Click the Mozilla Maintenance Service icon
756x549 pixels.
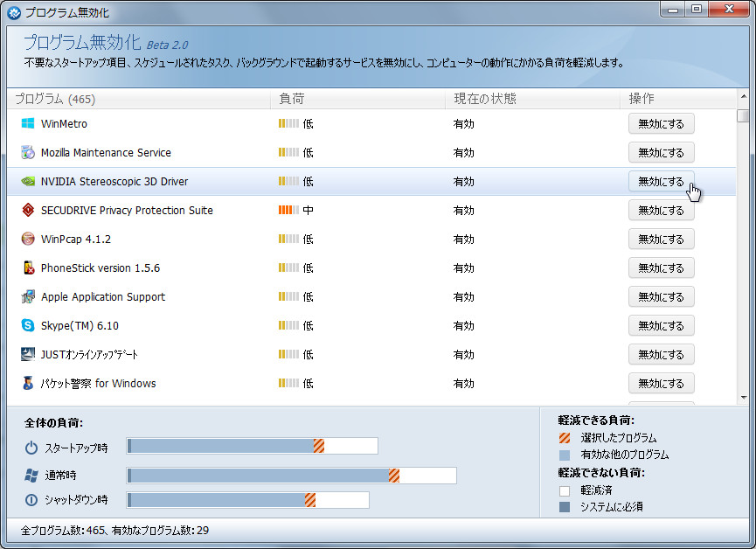tap(26, 152)
